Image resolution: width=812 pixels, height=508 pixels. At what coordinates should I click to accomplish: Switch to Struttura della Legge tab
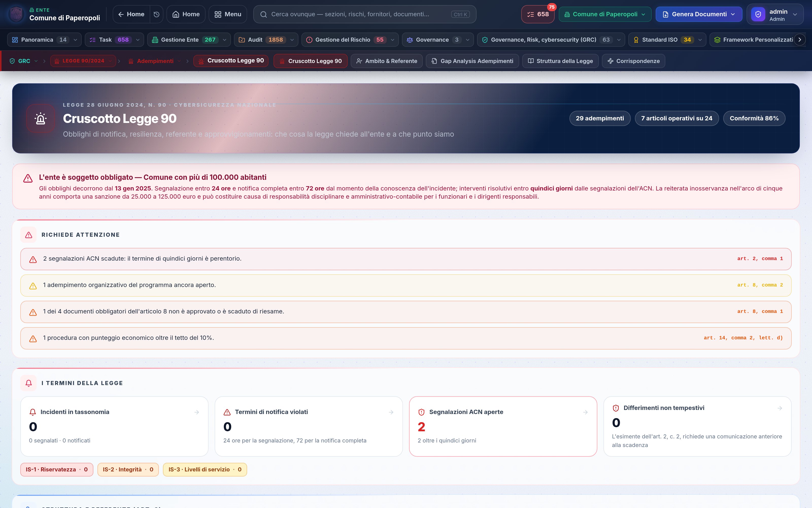pyautogui.click(x=560, y=61)
